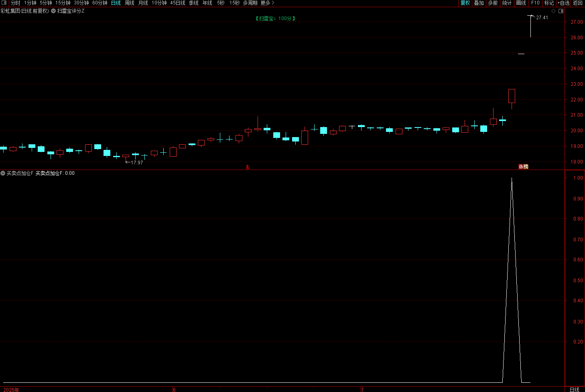The width and height of the screenshot is (585, 392).
Task: Select the 60分钟 period
Action: click(100, 3)
